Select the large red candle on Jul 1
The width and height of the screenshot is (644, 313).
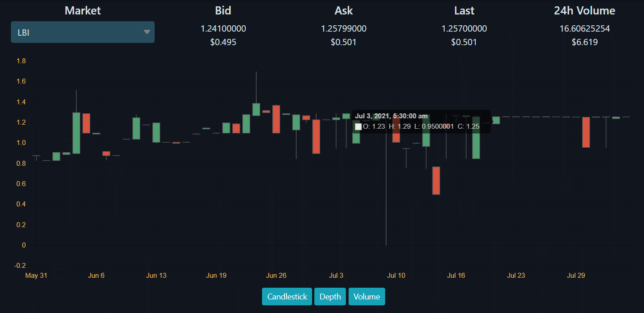pyautogui.click(x=316, y=136)
